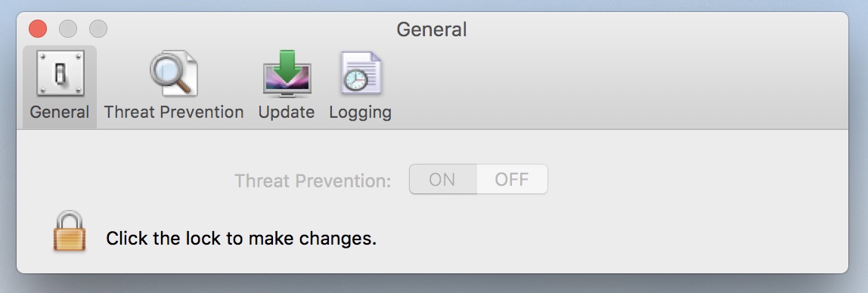
Task: Click the ON/OFF segmented control divider
Action: [x=476, y=179]
